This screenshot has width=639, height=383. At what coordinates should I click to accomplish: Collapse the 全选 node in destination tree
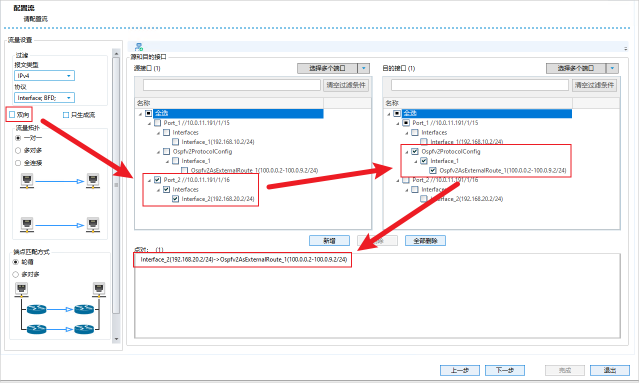pos(389,114)
